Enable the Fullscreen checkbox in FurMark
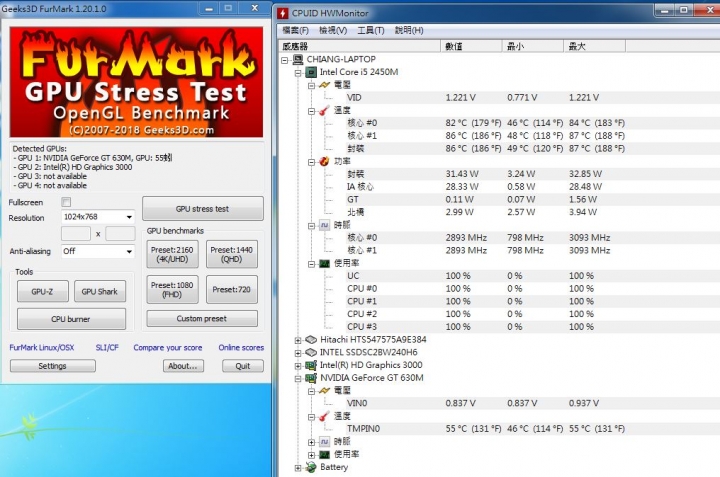Screen dimensions: 720x477 [66, 202]
